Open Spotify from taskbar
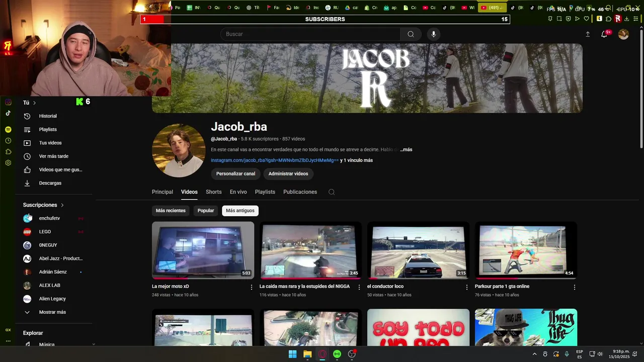 [337, 354]
